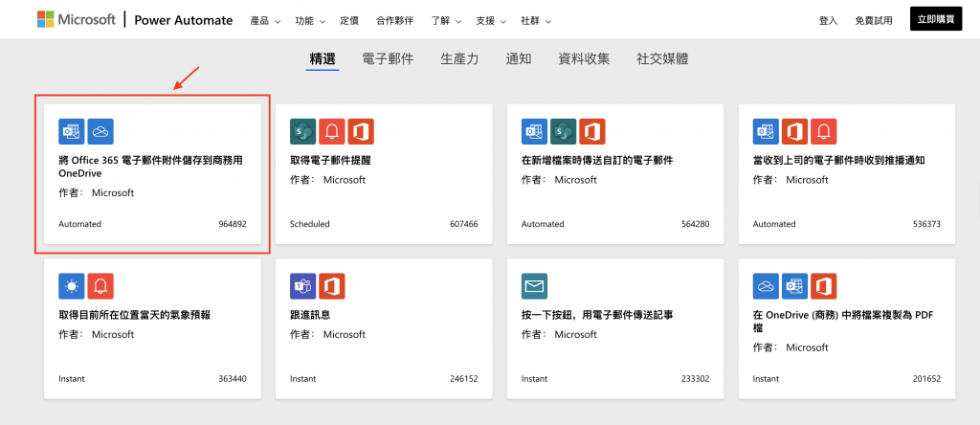This screenshot has height=425, width=980.
Task: Expand the 功能 dropdown menu
Action: click(311, 21)
